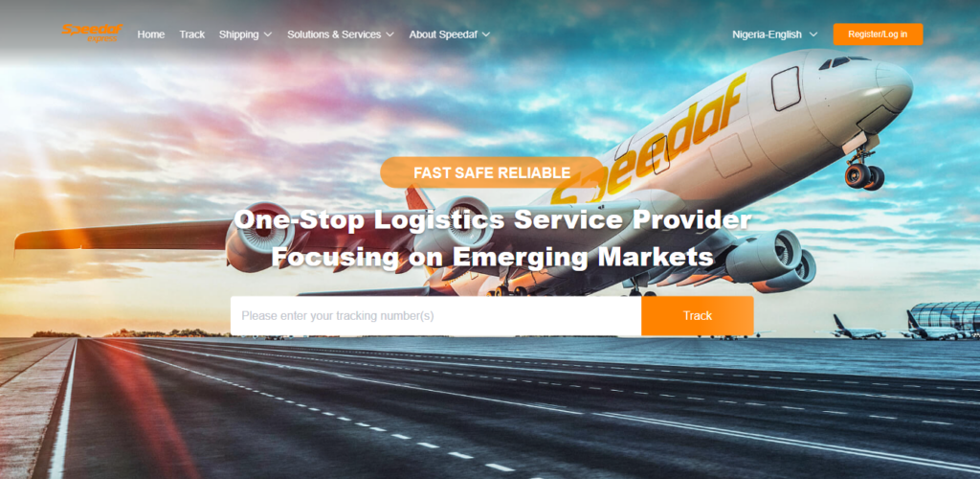Viewport: 980px width, 479px height.
Task: Click the glass terminal building at right
Action: 945,318
